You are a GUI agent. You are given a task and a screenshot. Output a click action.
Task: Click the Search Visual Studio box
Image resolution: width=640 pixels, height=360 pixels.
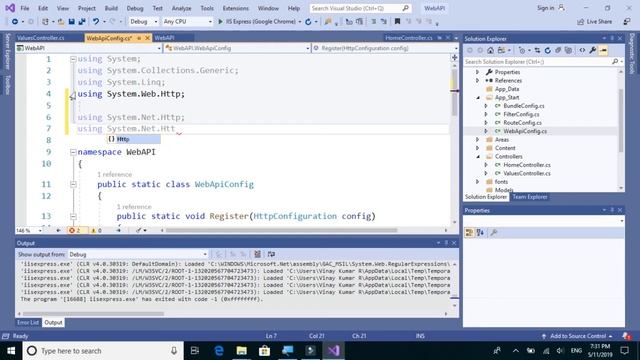click(x=360, y=8)
